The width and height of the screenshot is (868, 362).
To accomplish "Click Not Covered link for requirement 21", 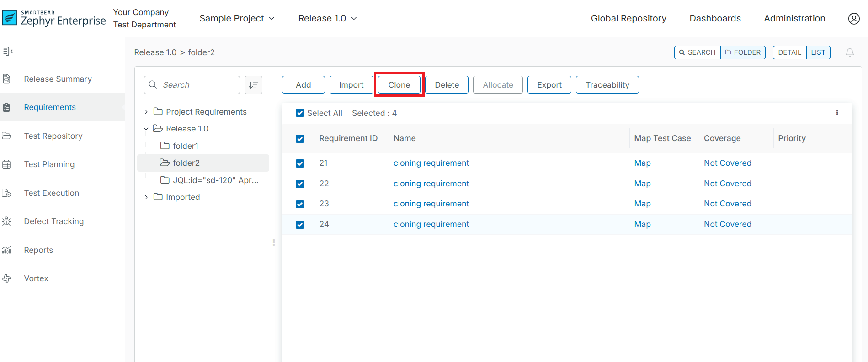I will tap(727, 163).
